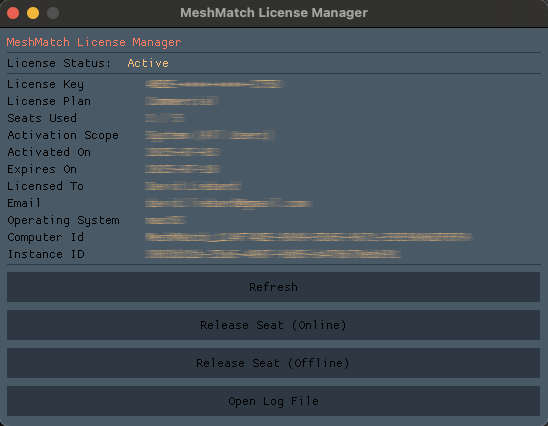Click the window title bar text
Image resolution: width=548 pixels, height=426 pixels.
(x=274, y=13)
